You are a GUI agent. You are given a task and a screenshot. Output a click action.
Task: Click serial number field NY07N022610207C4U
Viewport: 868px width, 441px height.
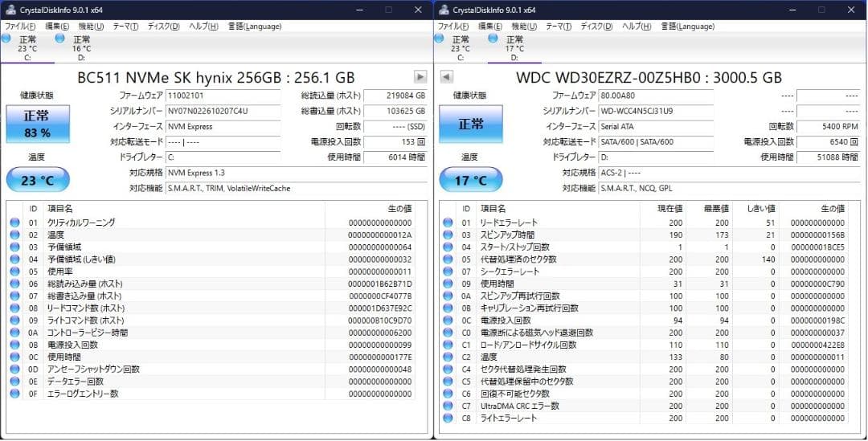click(223, 111)
